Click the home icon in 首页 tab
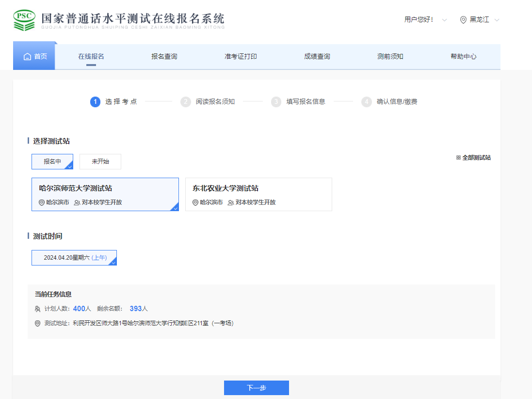Screen dimensions: 532x399 tap(27, 57)
